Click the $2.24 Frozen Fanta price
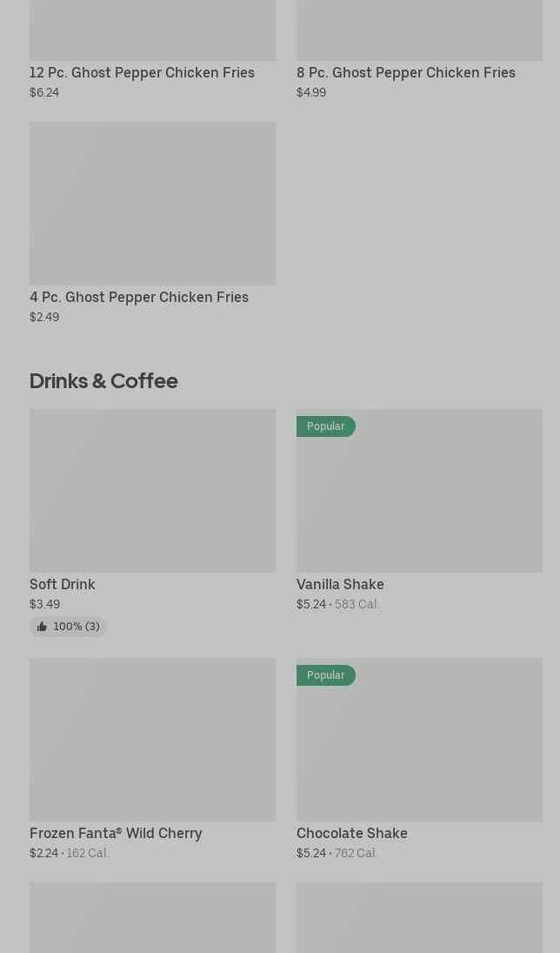 click(43, 853)
